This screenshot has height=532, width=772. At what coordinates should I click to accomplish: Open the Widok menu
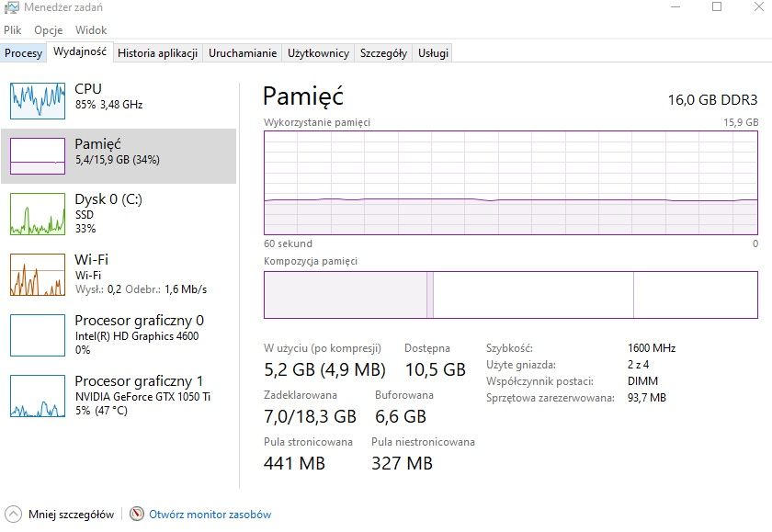point(91,30)
